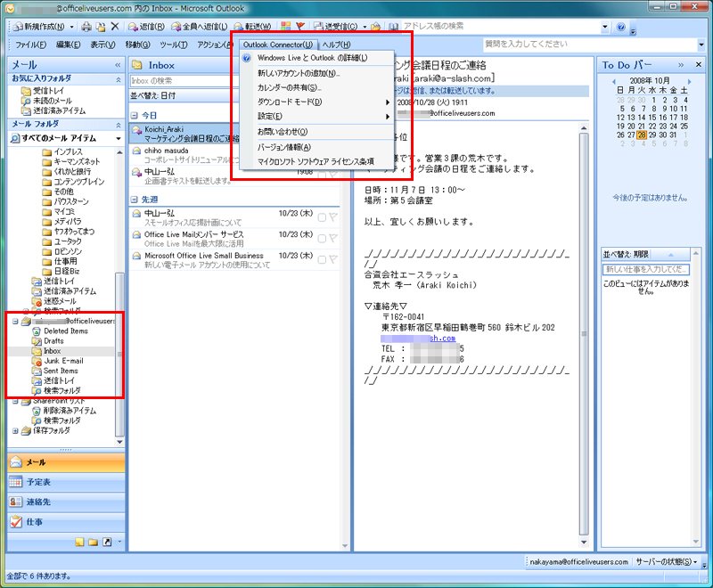Image resolution: width=713 pixels, height=588 pixels.
Task: Click Reply All (全員へ返信) toolbar button
Action: click(x=199, y=27)
